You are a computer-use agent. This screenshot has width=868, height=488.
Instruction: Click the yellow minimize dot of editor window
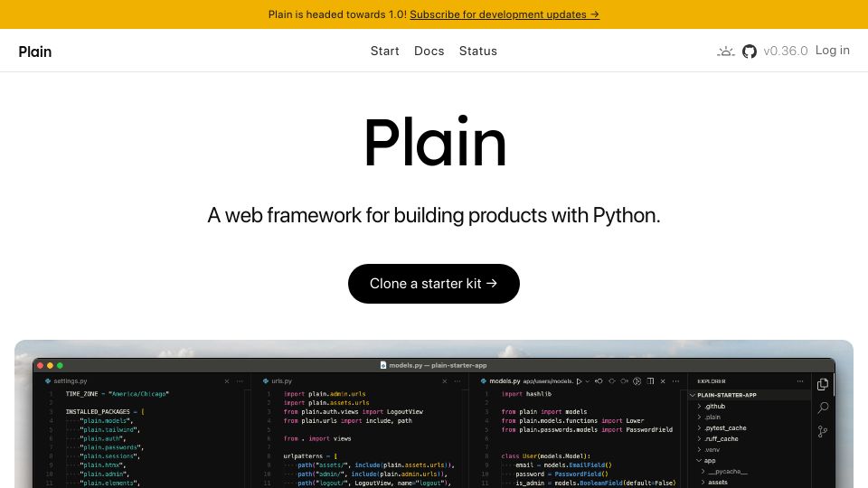click(51, 366)
